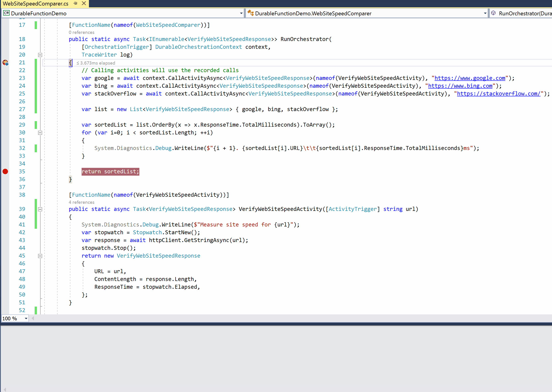Open the WebSiteSpeedComparer type dropdown
Viewport: 552px width, 392px height.
point(485,13)
